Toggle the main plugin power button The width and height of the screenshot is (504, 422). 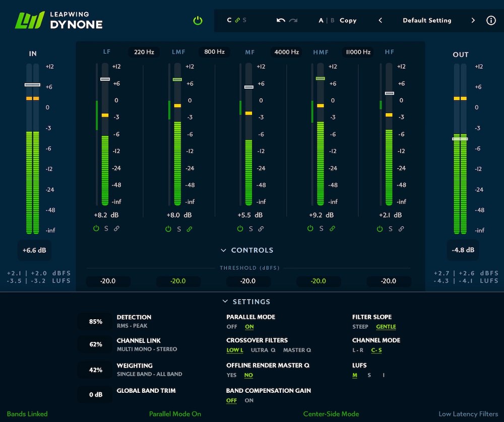click(197, 20)
